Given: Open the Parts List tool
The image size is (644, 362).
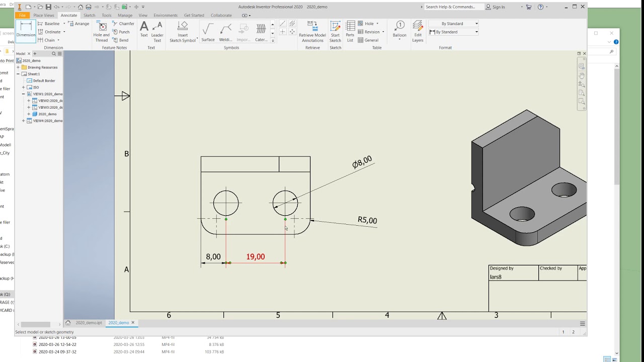Looking at the screenshot, I should click(x=350, y=32).
